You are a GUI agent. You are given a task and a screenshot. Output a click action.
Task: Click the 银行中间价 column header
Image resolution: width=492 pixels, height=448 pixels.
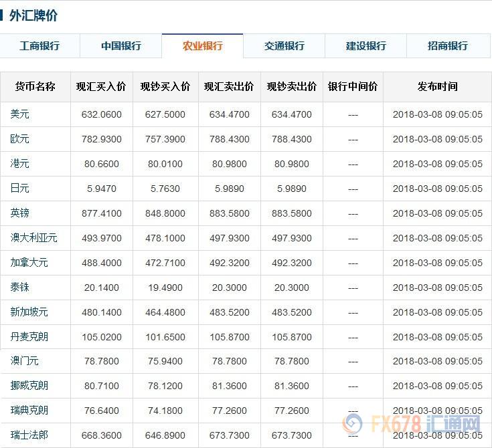point(353,86)
